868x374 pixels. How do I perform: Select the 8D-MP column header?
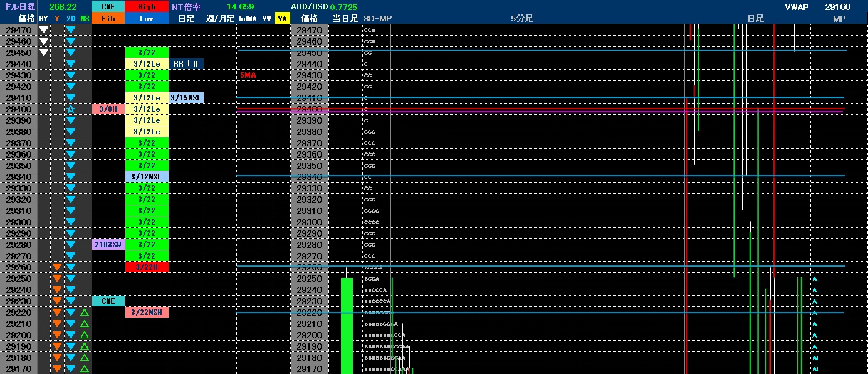click(377, 18)
